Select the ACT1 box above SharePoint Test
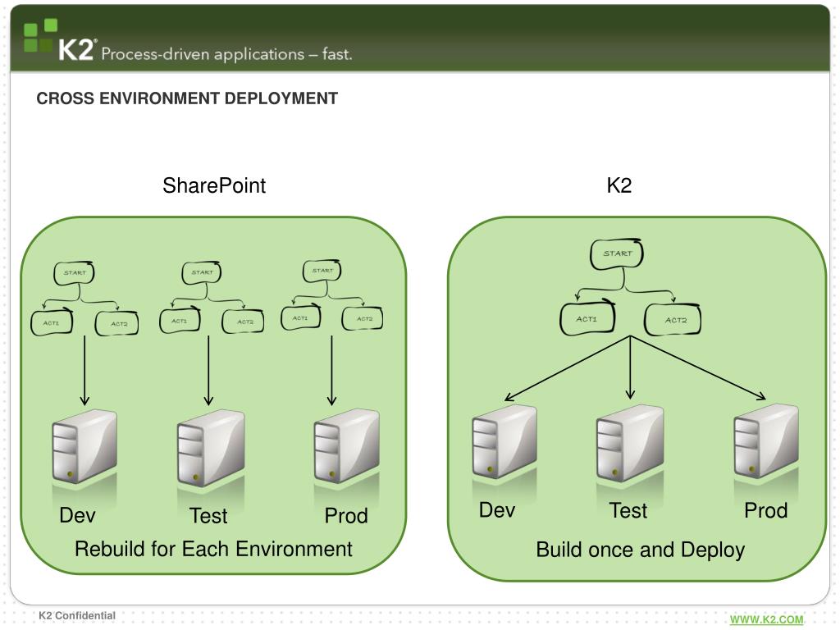Viewport: 840px width, 630px height. (x=180, y=321)
